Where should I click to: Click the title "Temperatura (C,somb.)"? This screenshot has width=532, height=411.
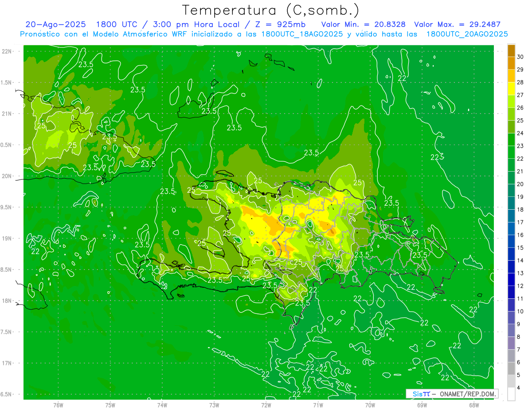point(270,10)
